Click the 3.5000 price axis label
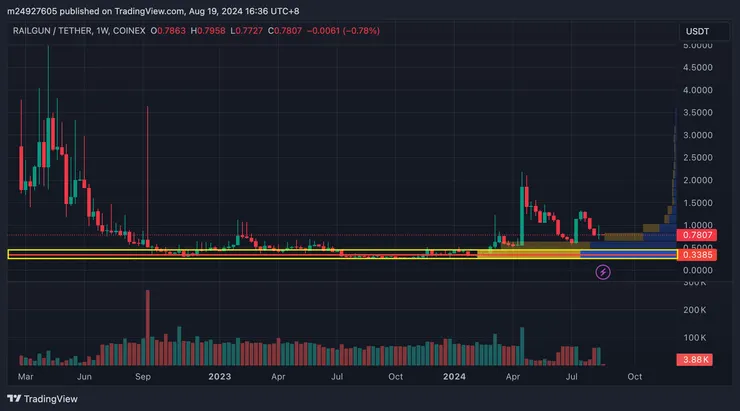The image size is (740, 411). pos(698,113)
